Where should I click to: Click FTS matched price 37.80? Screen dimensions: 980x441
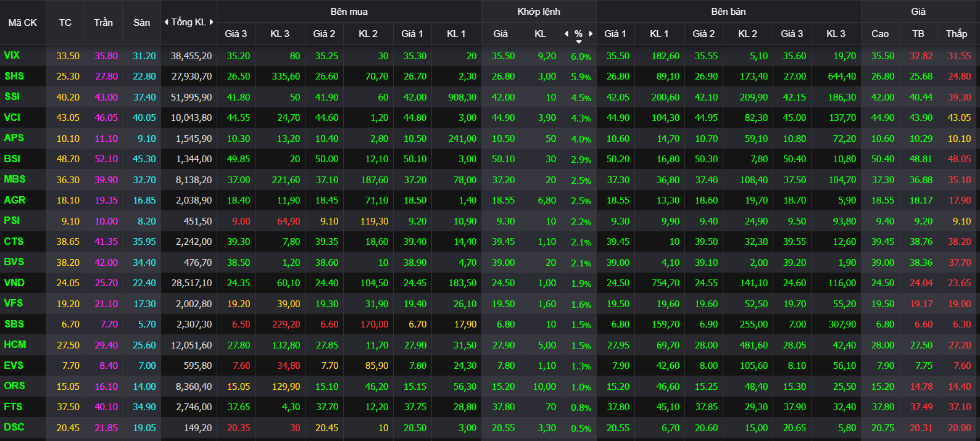point(503,407)
